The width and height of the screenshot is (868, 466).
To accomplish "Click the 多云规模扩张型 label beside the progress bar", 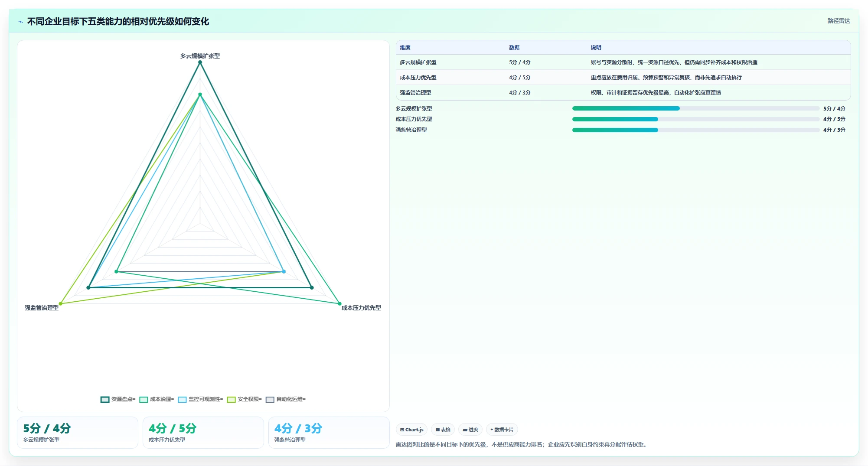I will 414,109.
